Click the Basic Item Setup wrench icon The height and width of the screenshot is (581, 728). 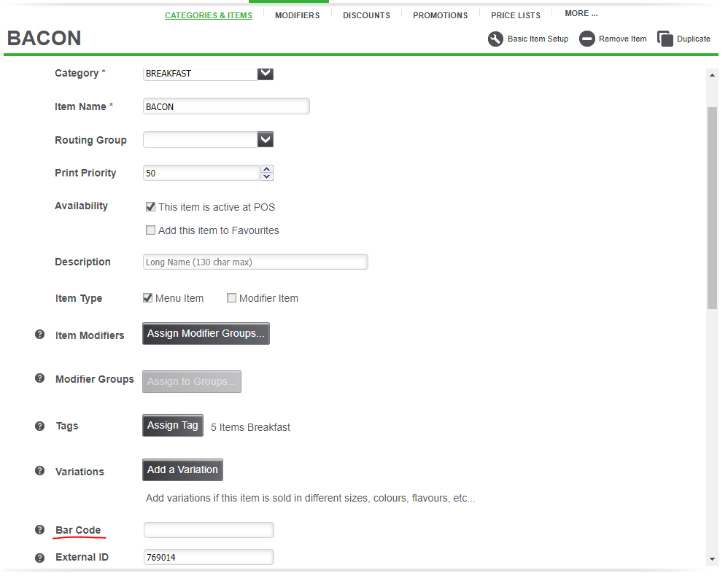point(495,39)
